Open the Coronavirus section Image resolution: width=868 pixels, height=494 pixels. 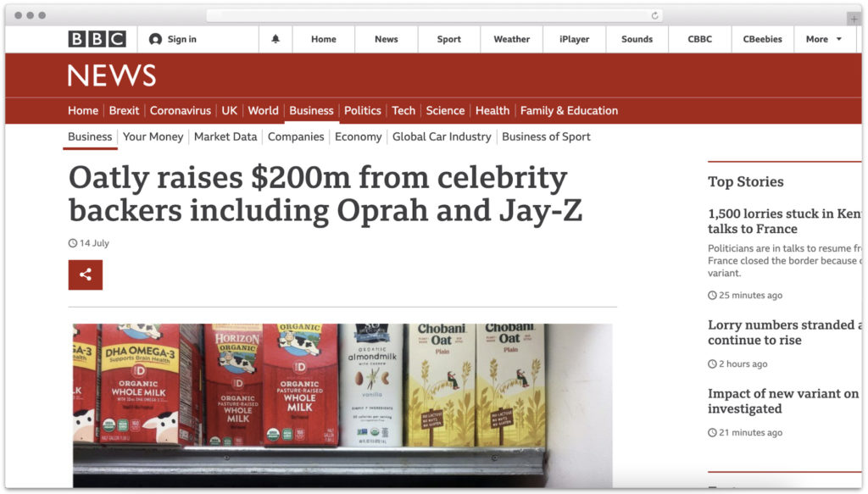tap(181, 111)
